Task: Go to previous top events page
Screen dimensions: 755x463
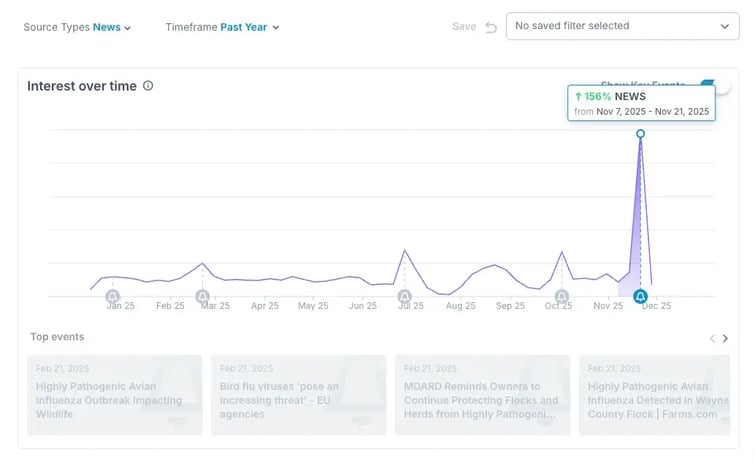Action: pos(712,339)
